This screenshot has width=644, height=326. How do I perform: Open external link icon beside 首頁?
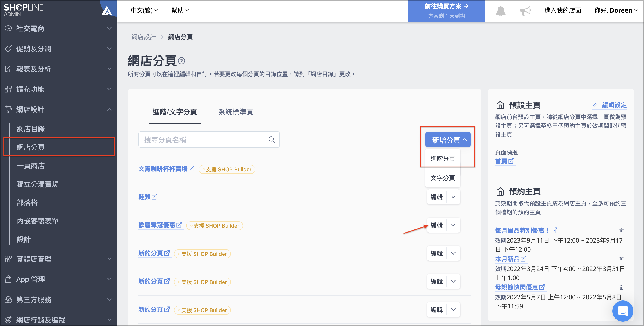tap(511, 161)
